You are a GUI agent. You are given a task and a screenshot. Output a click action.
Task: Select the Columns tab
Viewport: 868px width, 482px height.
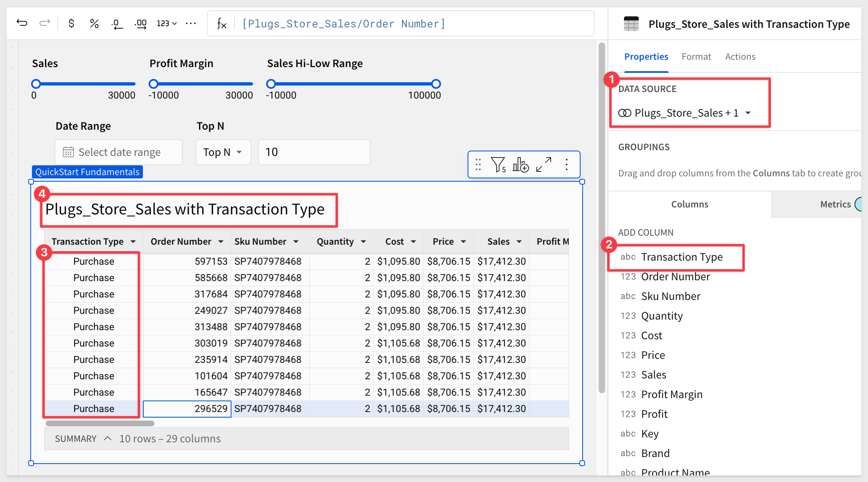689,204
